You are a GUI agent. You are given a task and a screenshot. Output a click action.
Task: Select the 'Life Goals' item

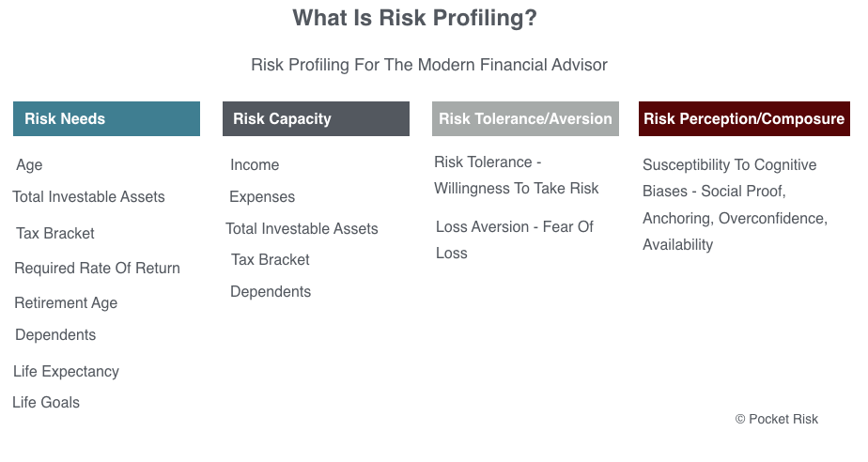(x=46, y=402)
